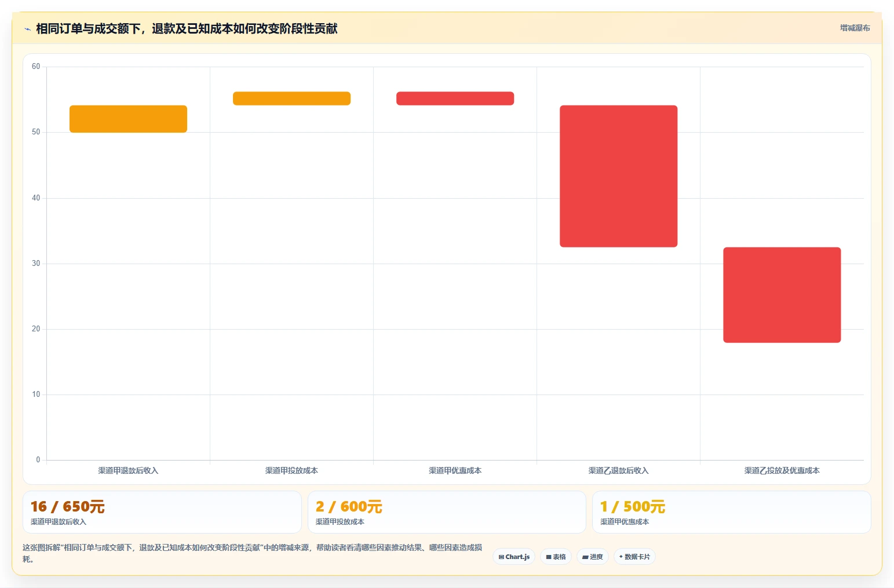Click the 增减瀑布 badge in the header
This screenshot has height=588, width=894.
[855, 28]
